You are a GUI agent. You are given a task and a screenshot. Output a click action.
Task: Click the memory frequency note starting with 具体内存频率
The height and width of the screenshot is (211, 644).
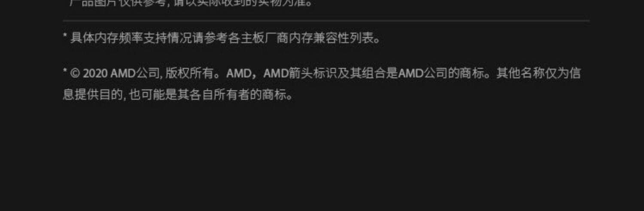222,39
